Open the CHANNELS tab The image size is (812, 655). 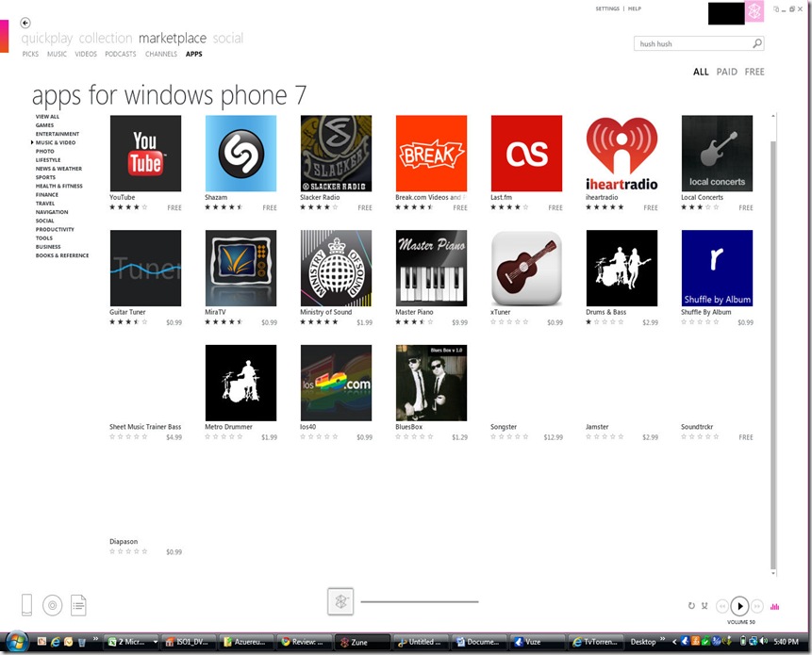tap(161, 54)
